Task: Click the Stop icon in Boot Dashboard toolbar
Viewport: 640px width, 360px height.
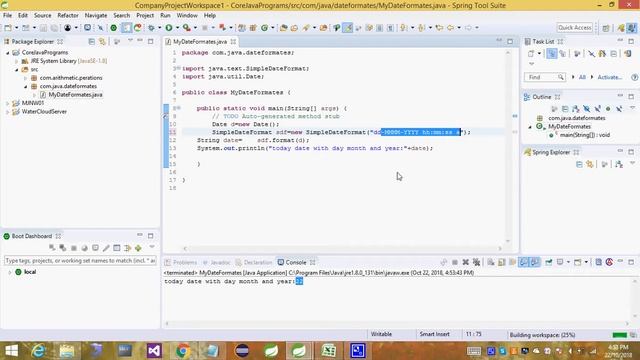Action: [73, 248]
